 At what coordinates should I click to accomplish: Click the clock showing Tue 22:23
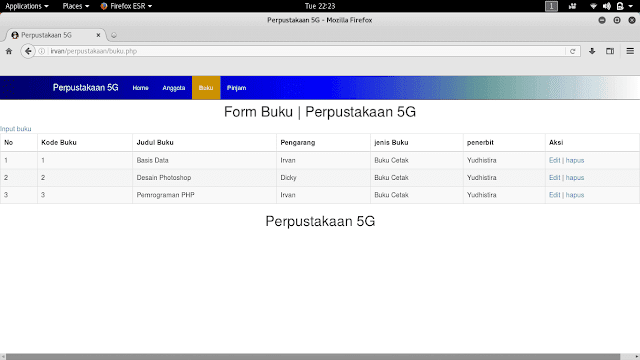tap(320, 6)
